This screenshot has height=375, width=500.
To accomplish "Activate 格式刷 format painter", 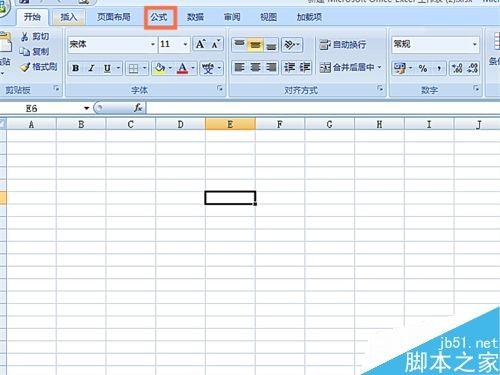I will click(x=39, y=67).
